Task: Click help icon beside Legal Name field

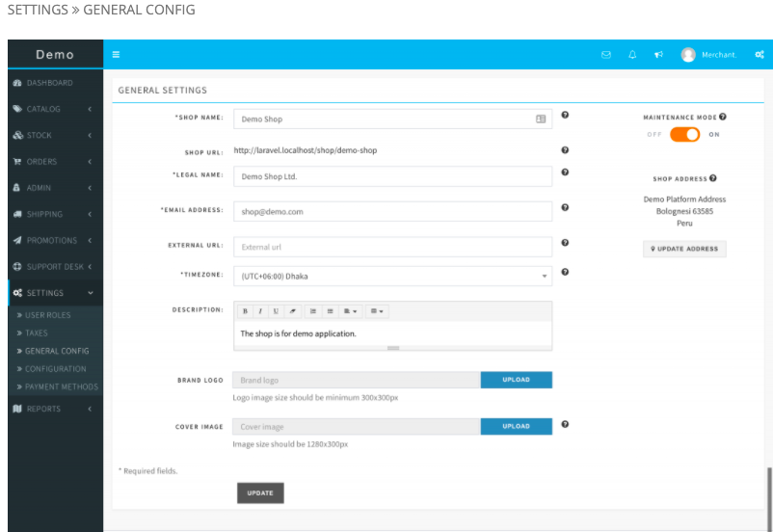Action: pyautogui.click(x=565, y=173)
